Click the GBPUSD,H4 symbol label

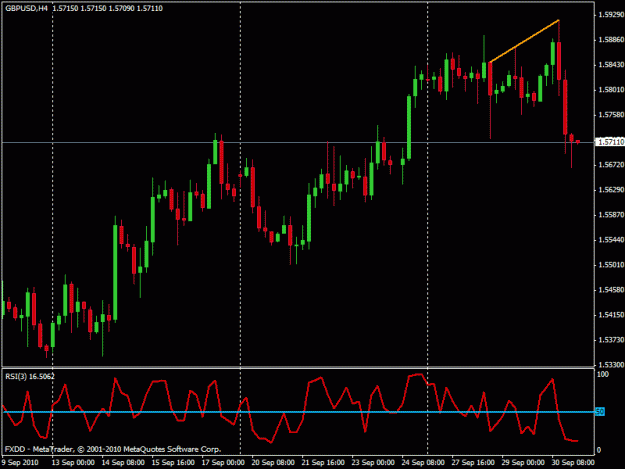(26, 8)
